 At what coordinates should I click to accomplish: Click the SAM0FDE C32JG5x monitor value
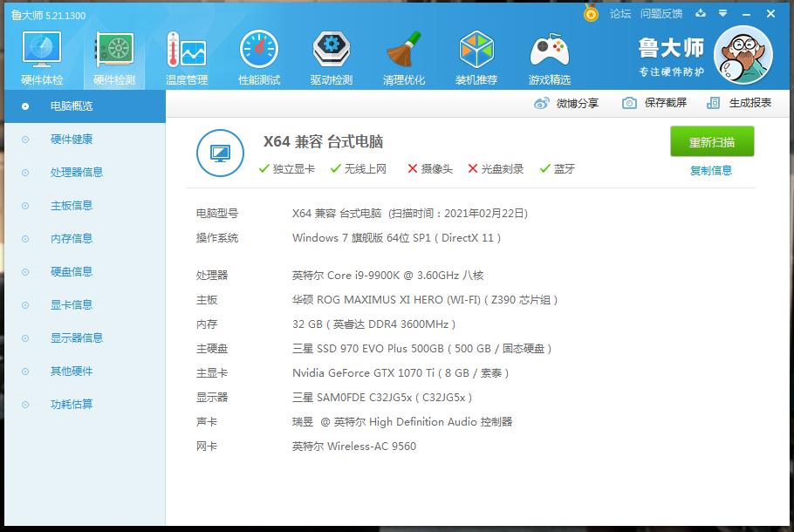coord(382,398)
